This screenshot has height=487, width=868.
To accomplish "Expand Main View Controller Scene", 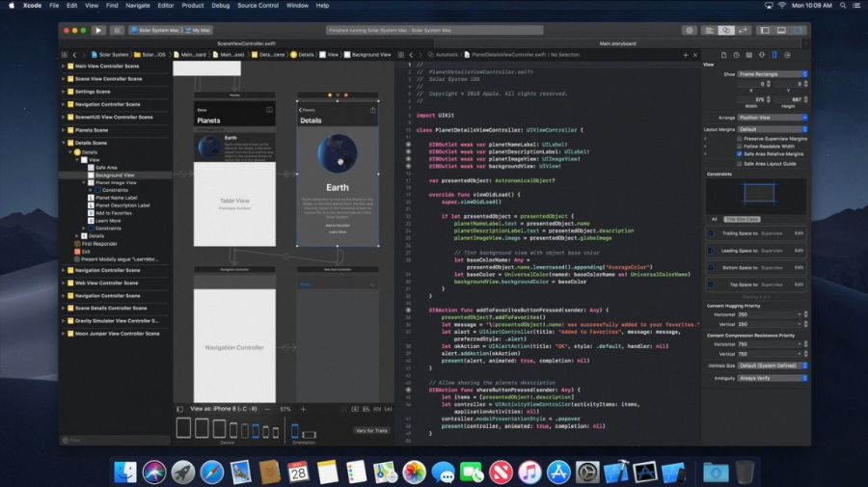I will (x=64, y=66).
